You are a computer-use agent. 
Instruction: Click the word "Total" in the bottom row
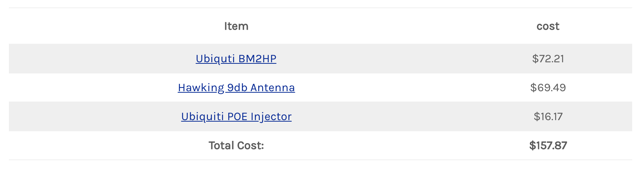221,145
